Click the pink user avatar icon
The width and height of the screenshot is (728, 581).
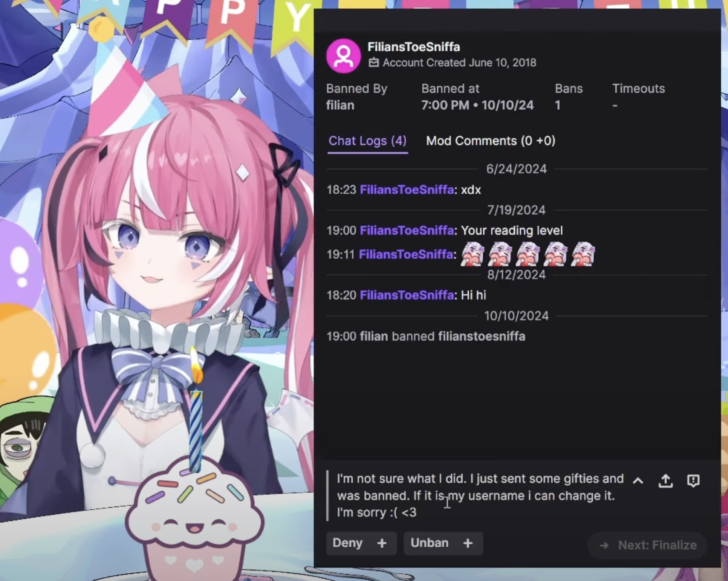pos(343,56)
